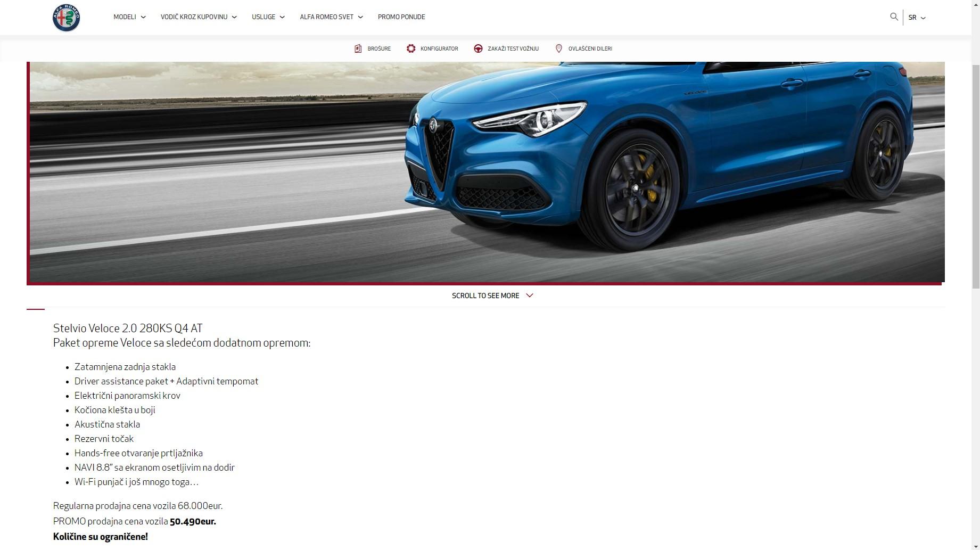Select 'Akustična stakla' list item
The image size is (980, 550).
coord(107,424)
